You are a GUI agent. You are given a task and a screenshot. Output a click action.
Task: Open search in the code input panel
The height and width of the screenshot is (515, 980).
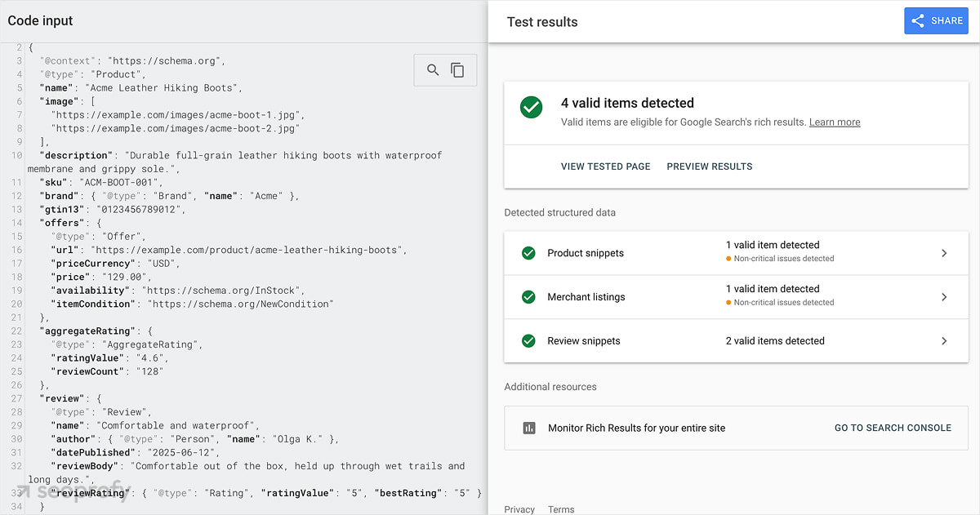point(433,70)
